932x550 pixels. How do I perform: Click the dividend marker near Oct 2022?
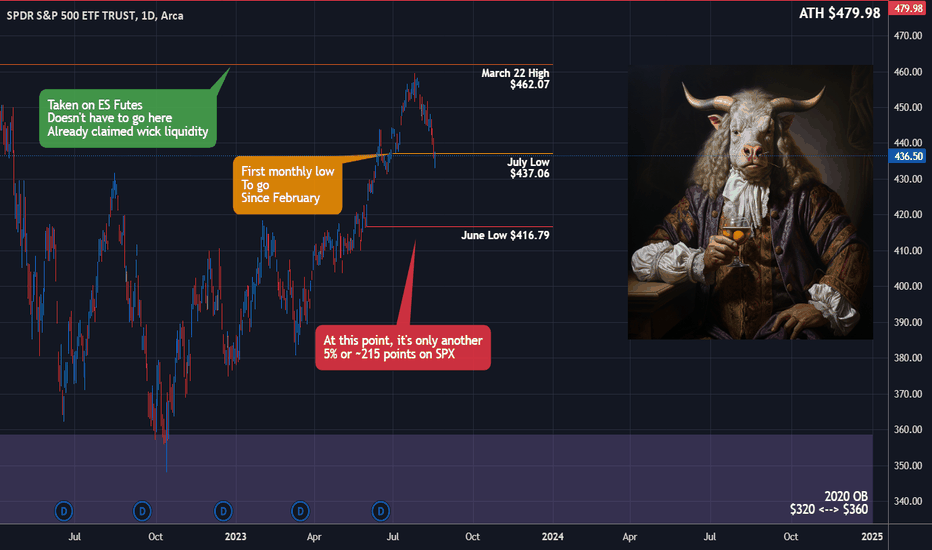pyautogui.click(x=142, y=511)
